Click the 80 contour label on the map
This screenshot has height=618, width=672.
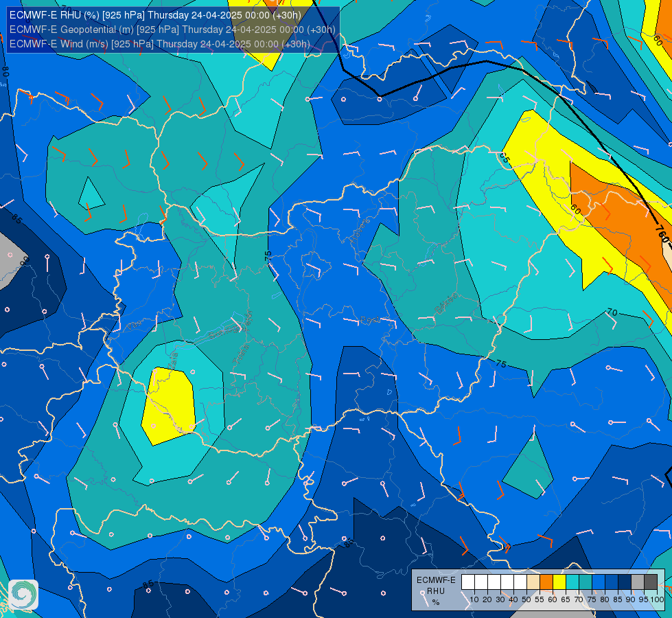click(x=5, y=71)
